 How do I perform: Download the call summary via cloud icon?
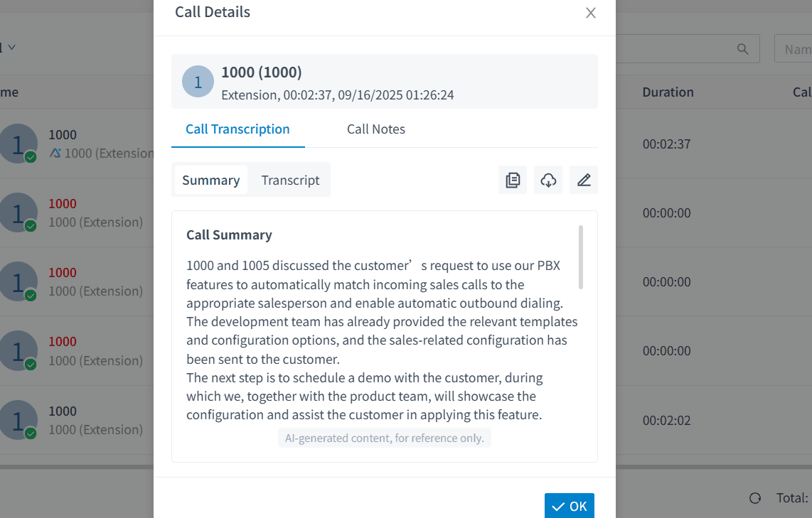click(548, 180)
